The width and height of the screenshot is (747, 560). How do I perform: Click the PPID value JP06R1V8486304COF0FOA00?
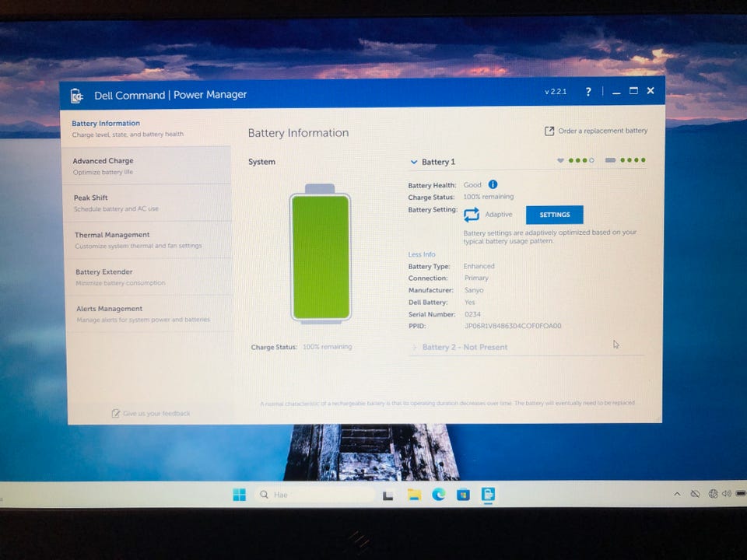[513, 326]
